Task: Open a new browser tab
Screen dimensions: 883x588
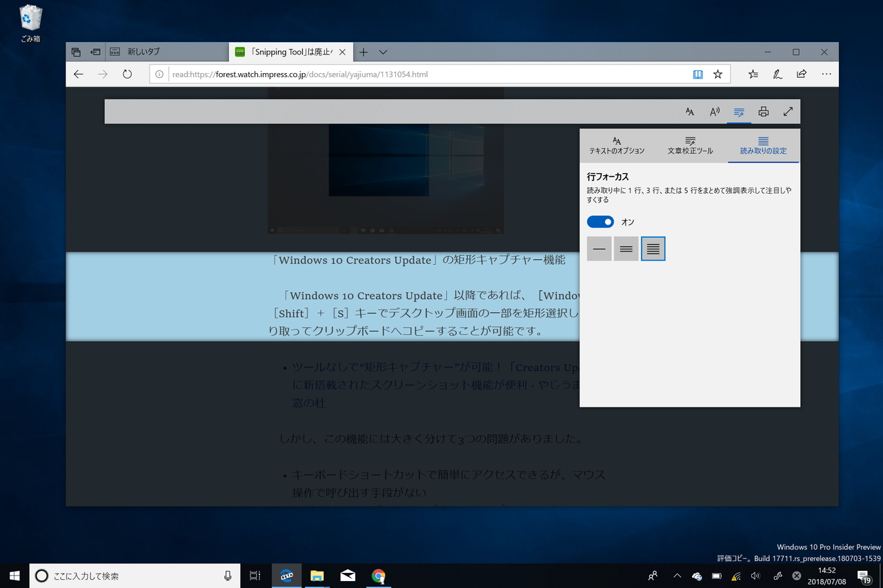Action: tap(363, 52)
